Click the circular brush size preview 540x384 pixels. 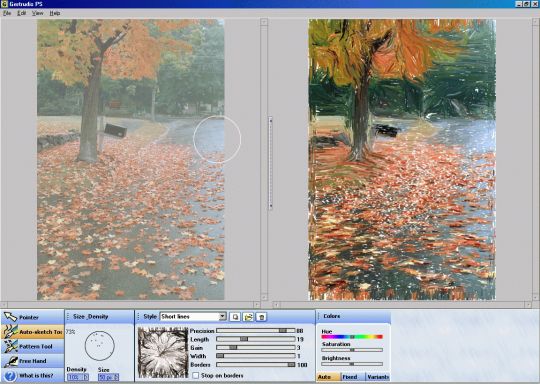pos(100,345)
